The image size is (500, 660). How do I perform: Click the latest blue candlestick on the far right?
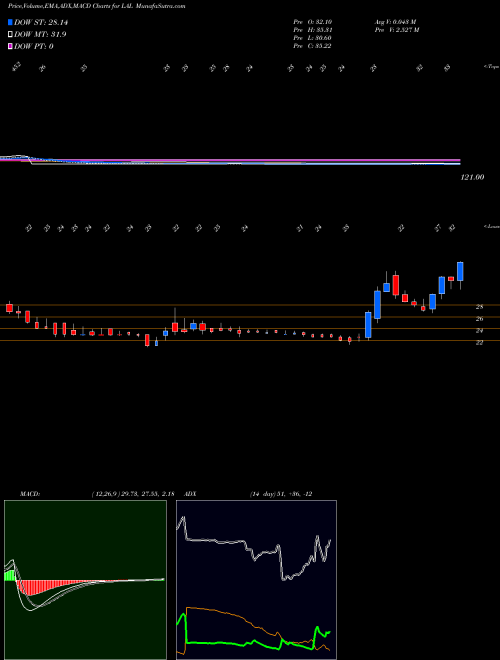pyautogui.click(x=460, y=271)
